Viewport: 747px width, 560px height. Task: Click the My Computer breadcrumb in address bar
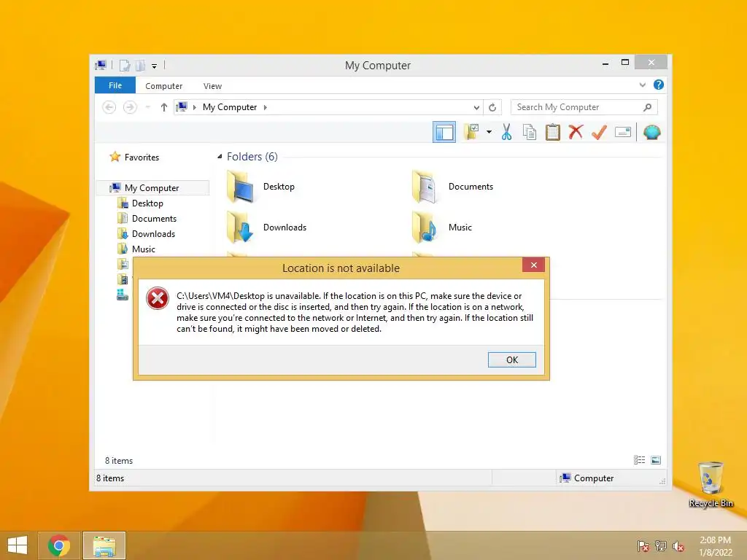[x=230, y=107]
